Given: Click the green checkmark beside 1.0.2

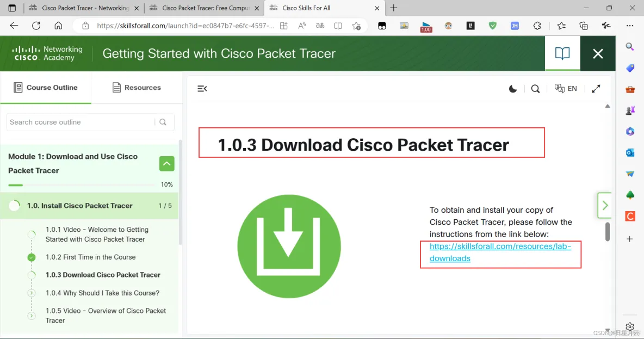Looking at the screenshot, I should click(x=32, y=257).
